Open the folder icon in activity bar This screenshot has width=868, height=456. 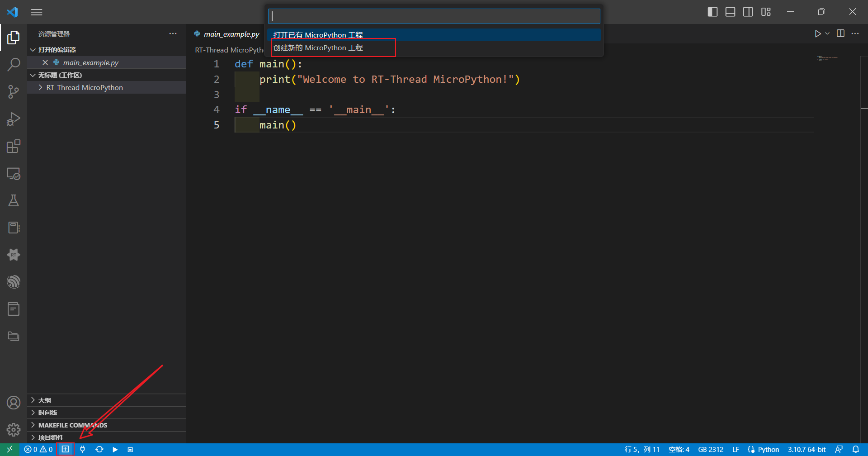click(14, 336)
